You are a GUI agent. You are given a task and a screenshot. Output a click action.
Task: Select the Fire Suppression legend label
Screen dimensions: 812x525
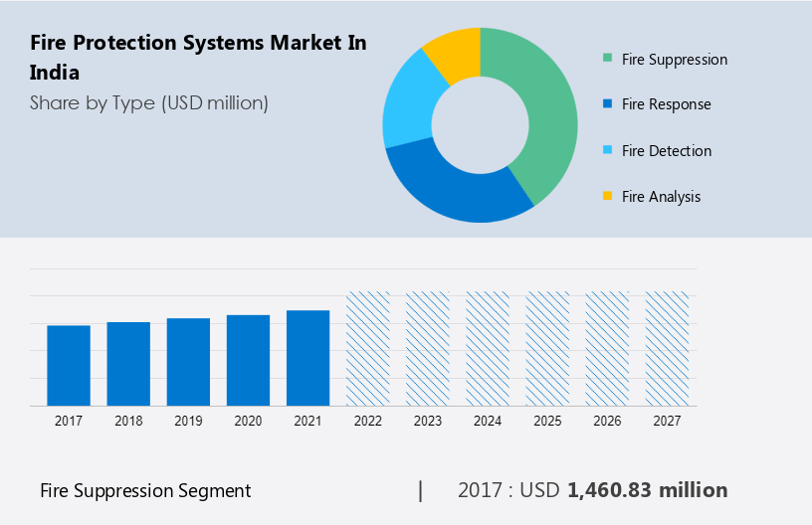tap(674, 59)
